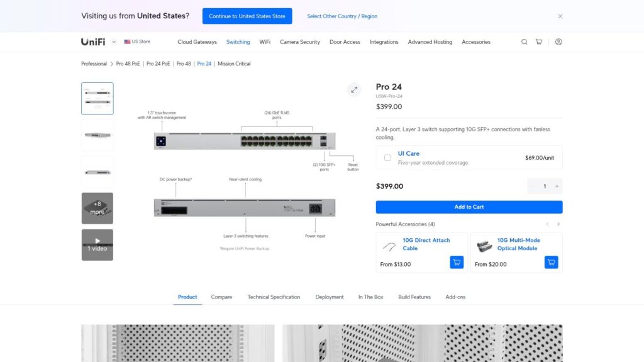Switch to Add-ons tab
Viewport: 644px width, 362px height.
[455, 297]
